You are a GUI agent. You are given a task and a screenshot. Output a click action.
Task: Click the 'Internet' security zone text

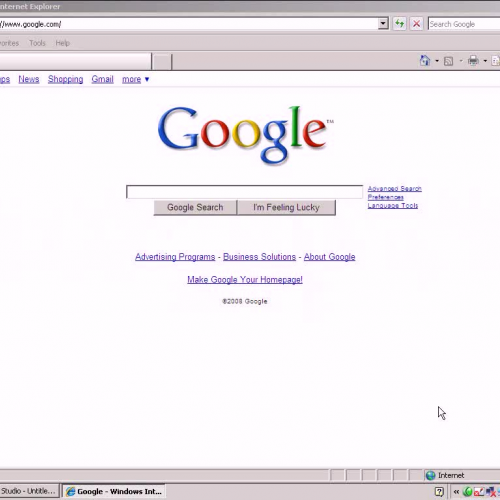451,475
